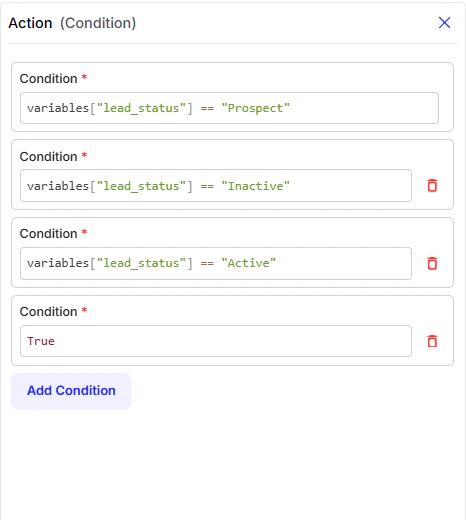Click the == operator in the Prospect condition

[x=207, y=109]
